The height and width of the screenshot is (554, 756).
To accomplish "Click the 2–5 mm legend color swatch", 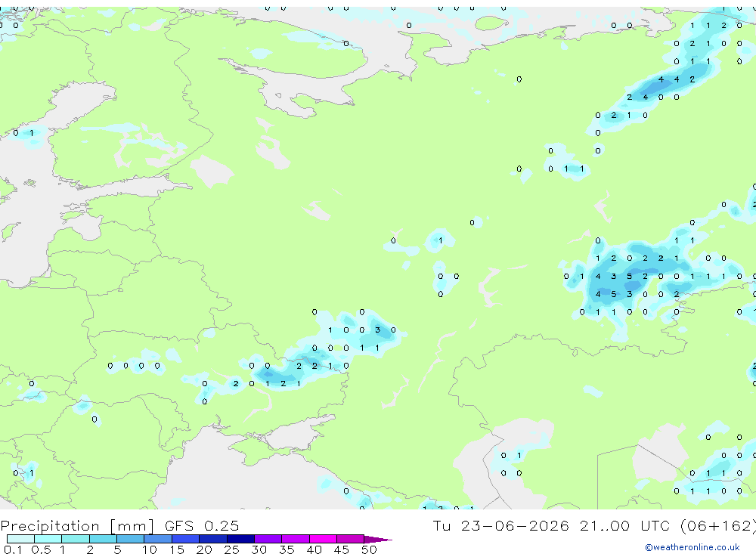I will [x=103, y=539].
